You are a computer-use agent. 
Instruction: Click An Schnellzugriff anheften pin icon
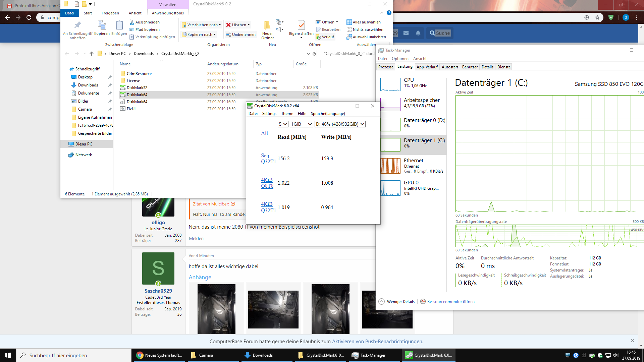click(77, 25)
